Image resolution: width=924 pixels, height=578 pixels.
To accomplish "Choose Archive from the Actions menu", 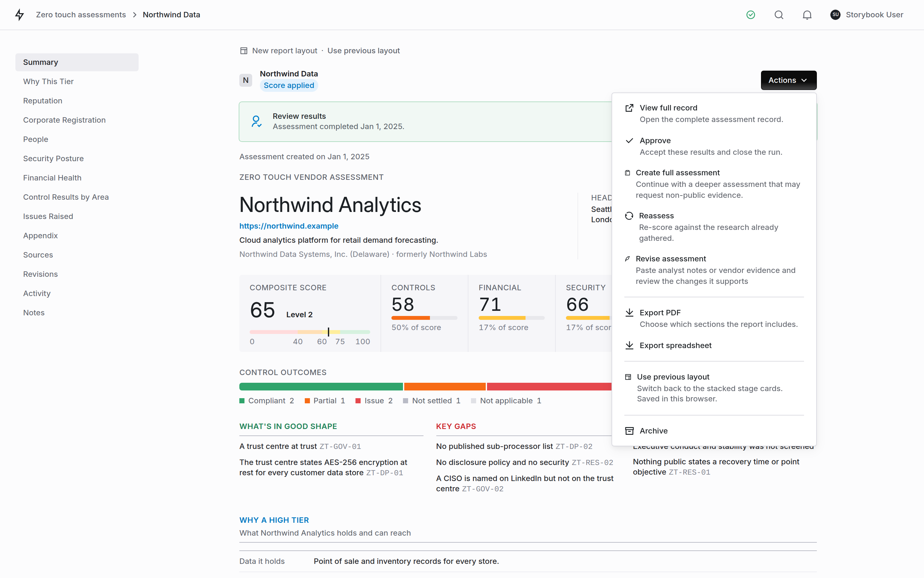I will tap(714, 431).
